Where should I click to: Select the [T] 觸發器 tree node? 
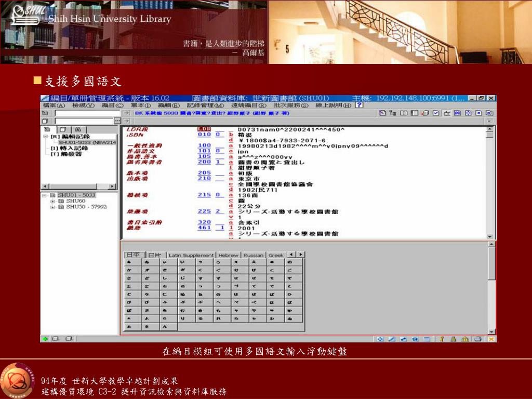pyautogui.click(x=66, y=154)
